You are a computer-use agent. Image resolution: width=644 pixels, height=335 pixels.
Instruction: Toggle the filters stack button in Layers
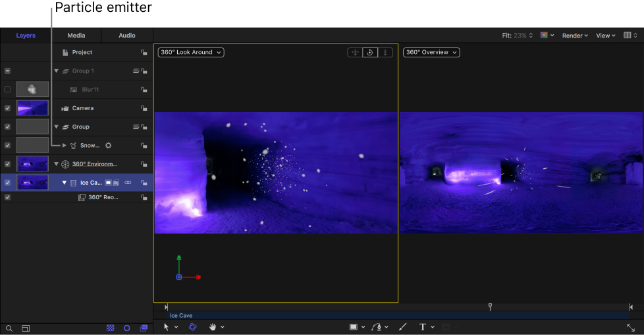[x=144, y=328]
